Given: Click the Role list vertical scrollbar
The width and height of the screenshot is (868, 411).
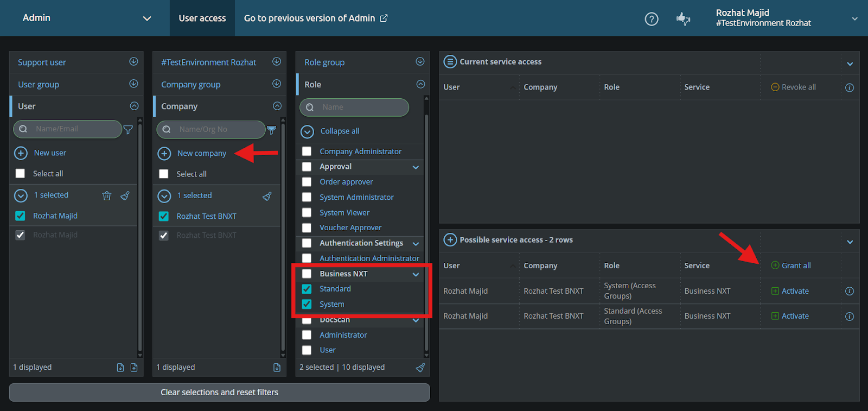Looking at the screenshot, I should 426,227.
